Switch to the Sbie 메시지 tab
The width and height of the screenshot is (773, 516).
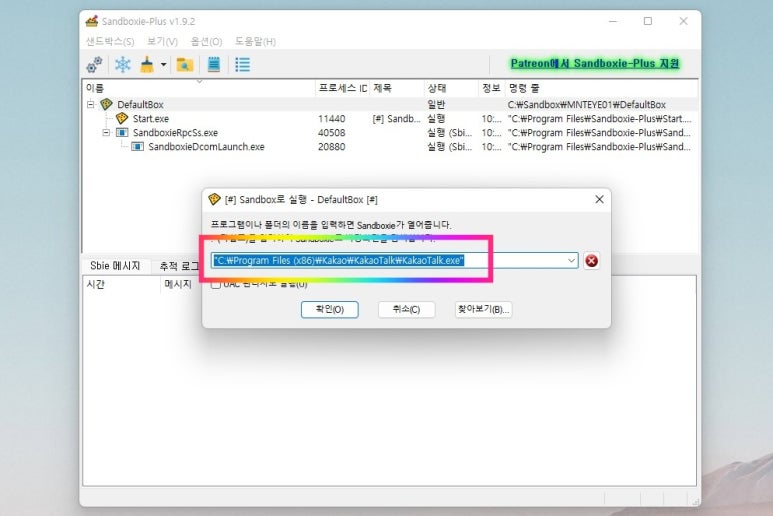click(115, 266)
